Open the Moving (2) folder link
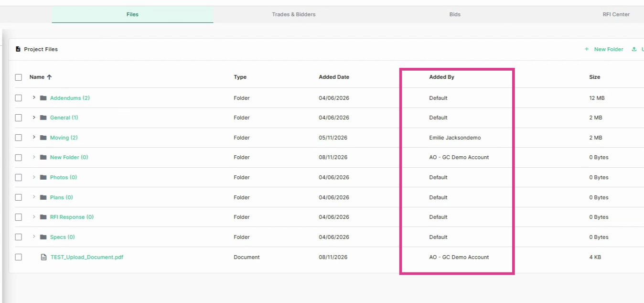The height and width of the screenshot is (303, 644). (x=64, y=138)
